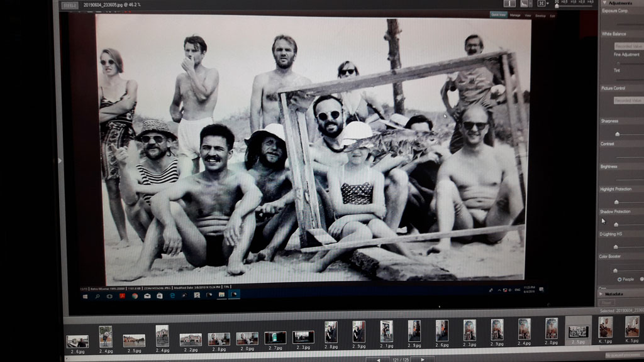Set zoom to the x0.5 preset
The height and width of the screenshot is (362, 644).
(564, 2)
